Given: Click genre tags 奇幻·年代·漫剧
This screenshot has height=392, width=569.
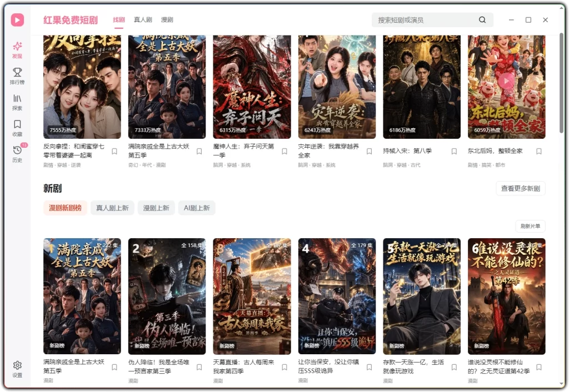Looking at the screenshot, I should point(147,165).
